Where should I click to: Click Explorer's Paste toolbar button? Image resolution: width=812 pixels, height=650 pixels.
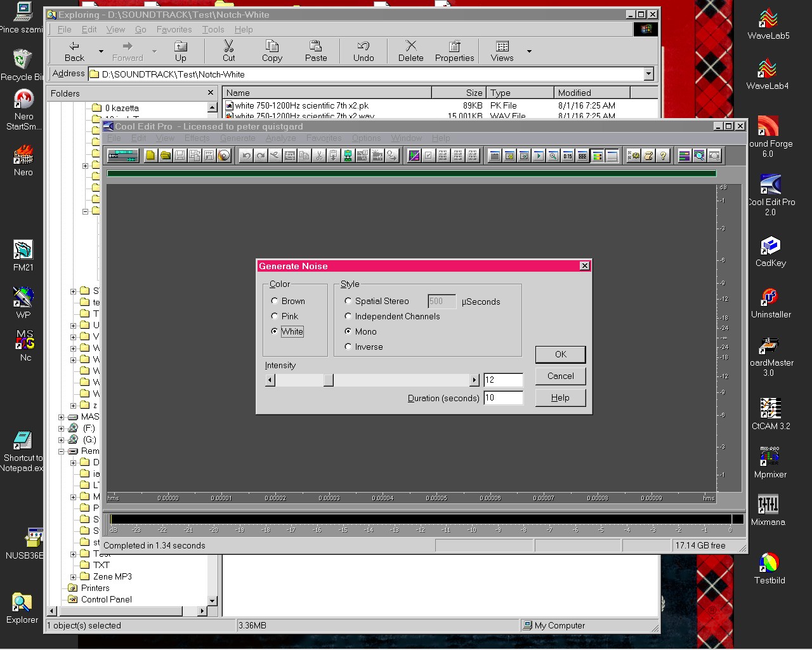(316, 51)
